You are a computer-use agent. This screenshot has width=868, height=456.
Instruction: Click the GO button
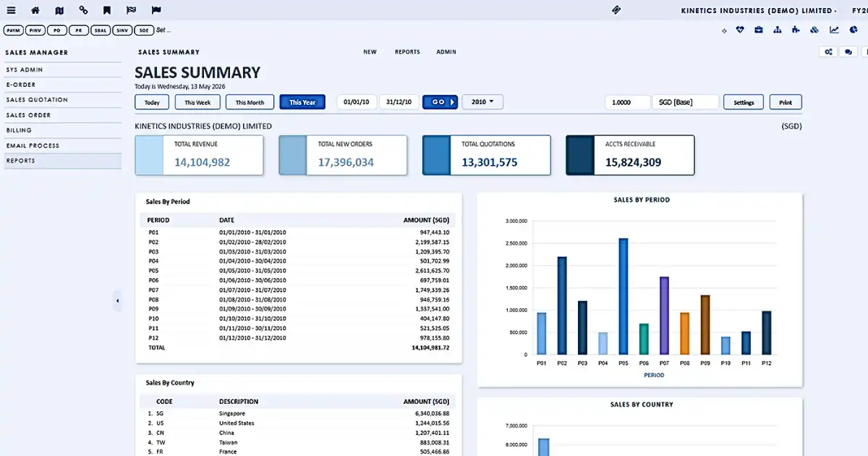coord(441,102)
